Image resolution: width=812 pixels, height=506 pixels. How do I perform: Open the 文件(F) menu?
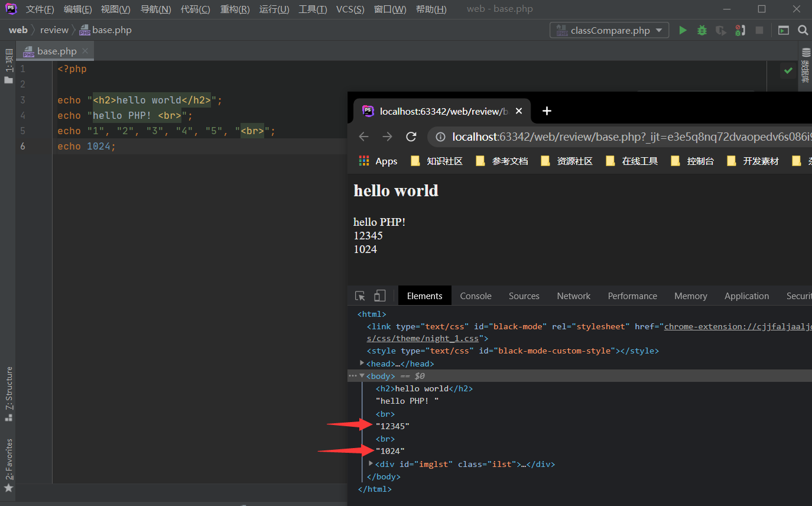(x=40, y=9)
